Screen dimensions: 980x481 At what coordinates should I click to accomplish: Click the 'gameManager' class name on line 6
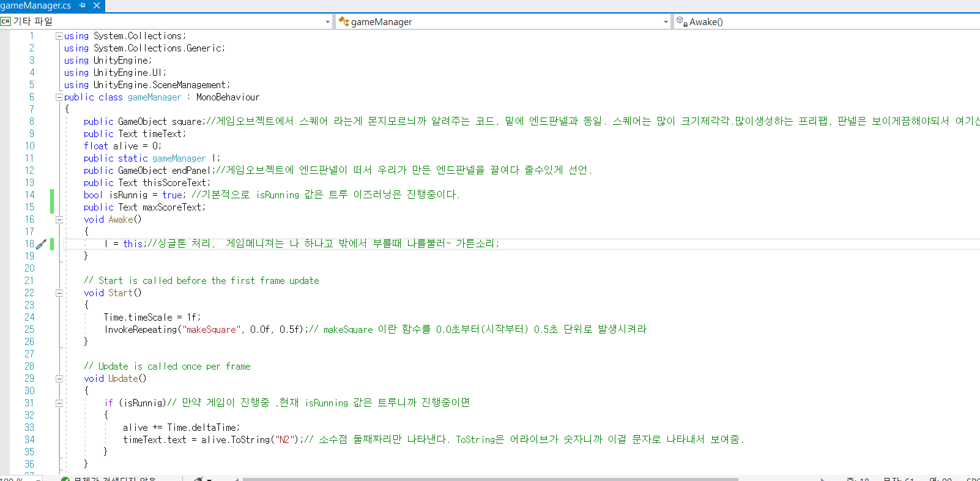click(x=154, y=97)
